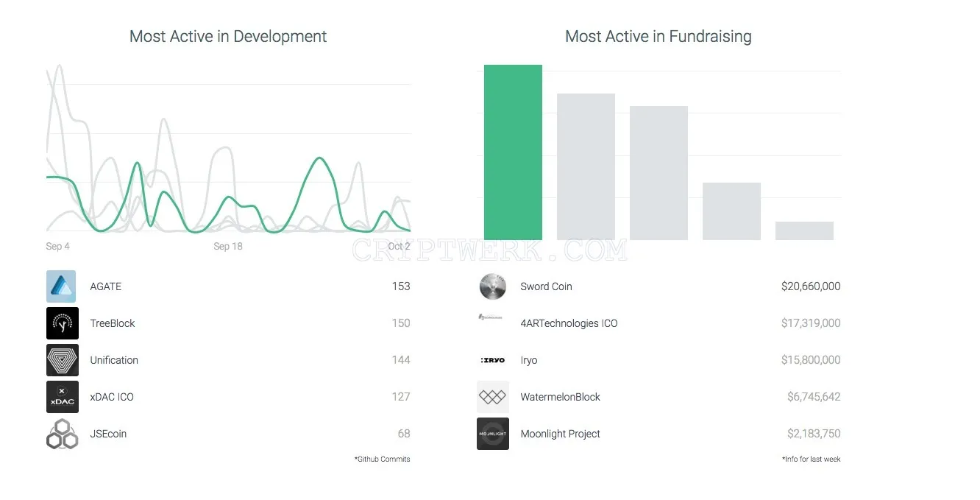Click the 4ARTechnologies logo icon
The image size is (980, 500).
click(x=490, y=317)
